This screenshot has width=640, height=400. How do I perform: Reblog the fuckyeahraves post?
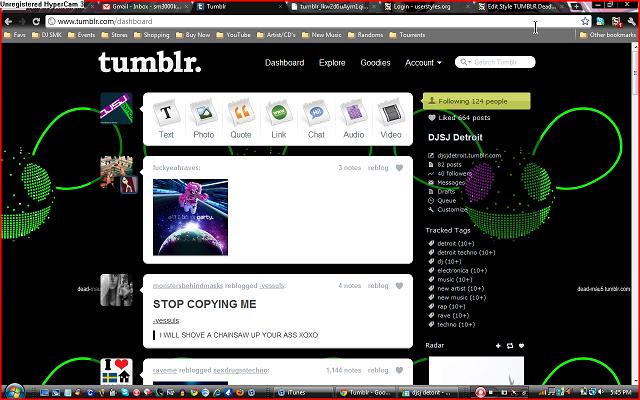pos(378,168)
